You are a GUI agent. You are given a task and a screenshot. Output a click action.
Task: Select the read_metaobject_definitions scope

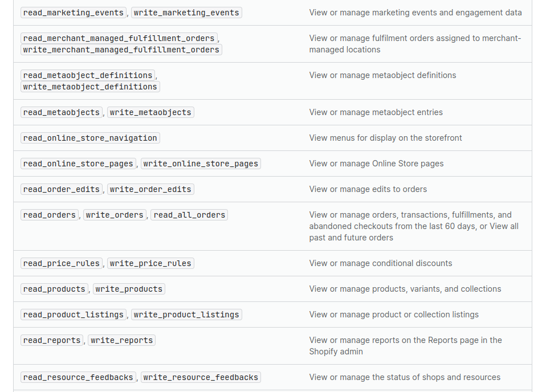coord(87,75)
